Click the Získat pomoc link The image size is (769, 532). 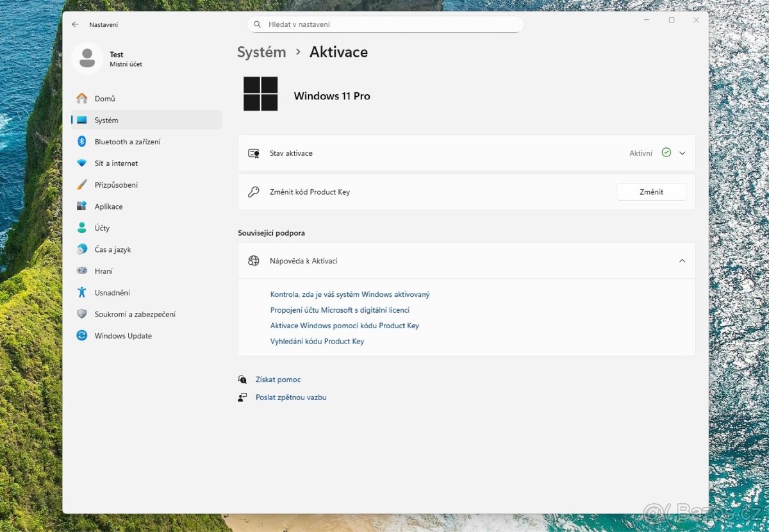(x=277, y=379)
